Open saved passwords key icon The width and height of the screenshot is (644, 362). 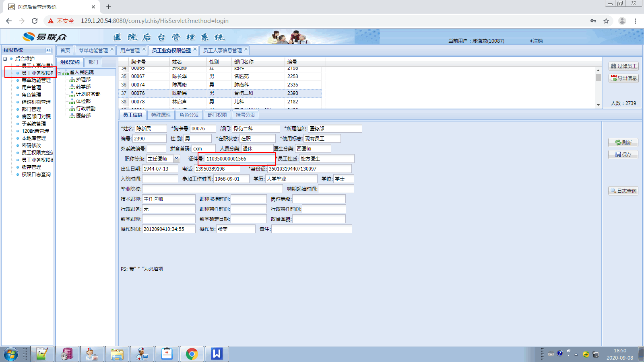coord(593,21)
